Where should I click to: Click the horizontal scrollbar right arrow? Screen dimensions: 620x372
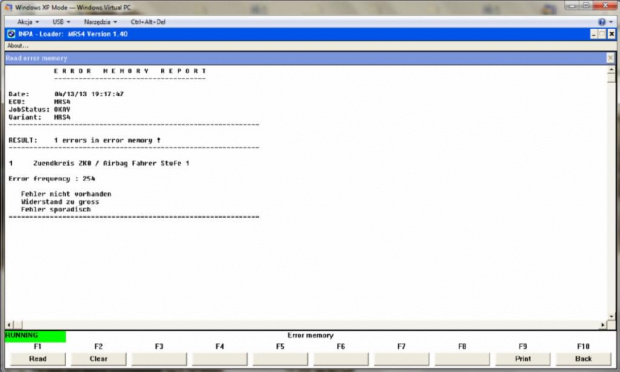603,325
